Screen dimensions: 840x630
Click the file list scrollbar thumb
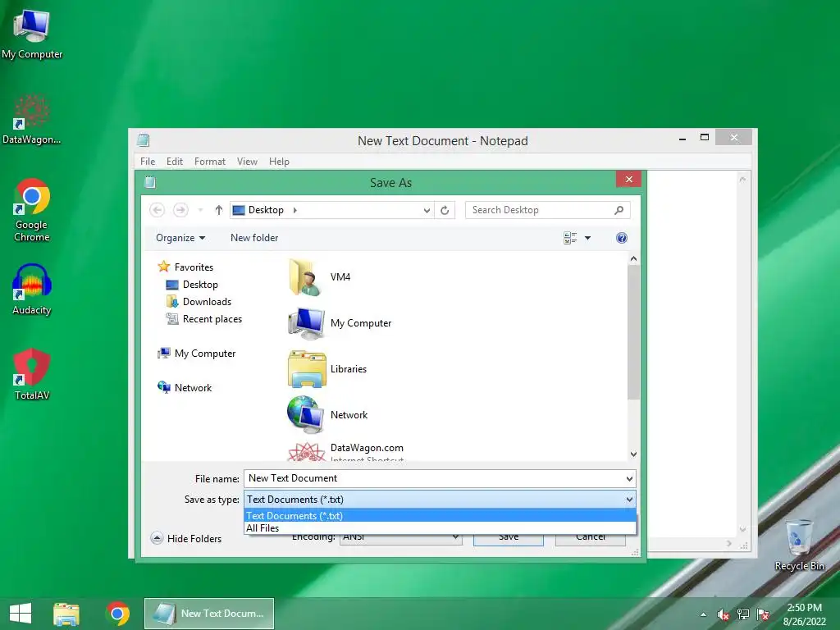tap(633, 332)
